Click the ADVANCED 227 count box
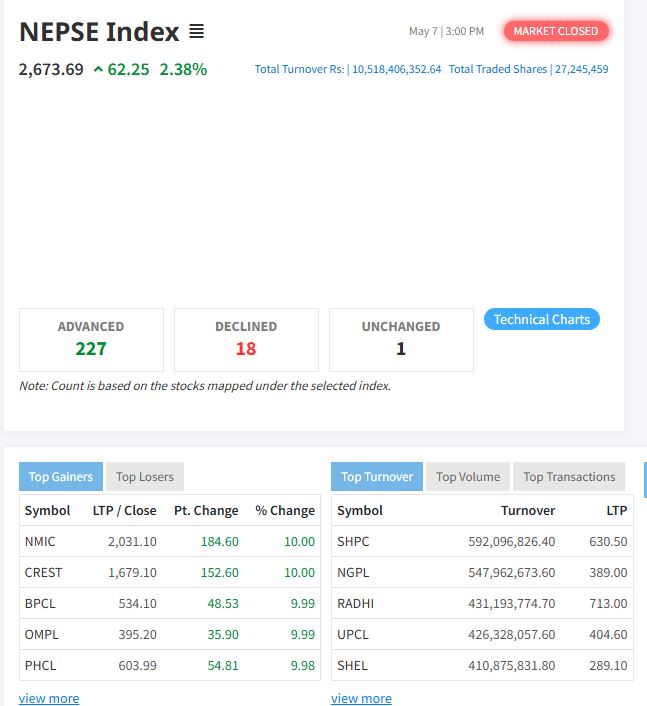This screenshot has width=647, height=706. [91, 340]
